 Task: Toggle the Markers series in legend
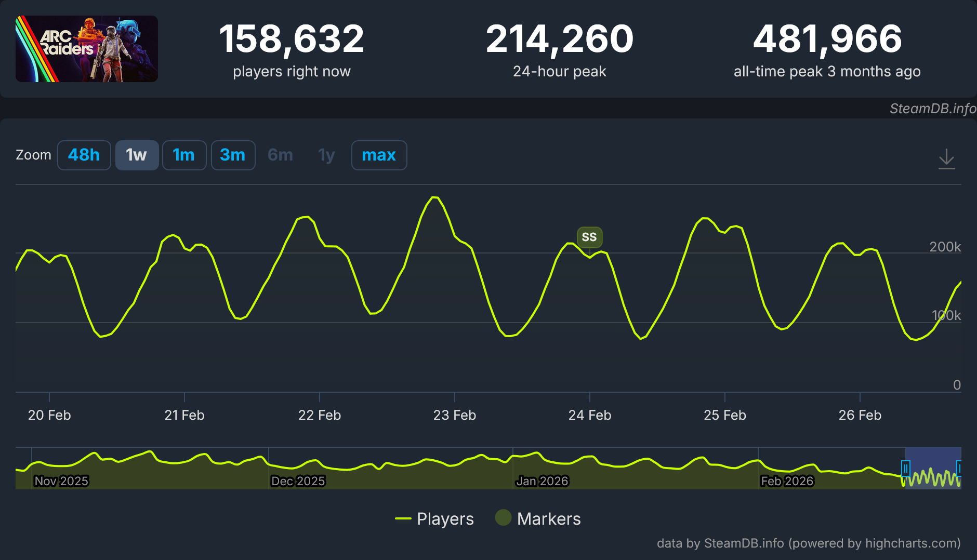pos(538,518)
